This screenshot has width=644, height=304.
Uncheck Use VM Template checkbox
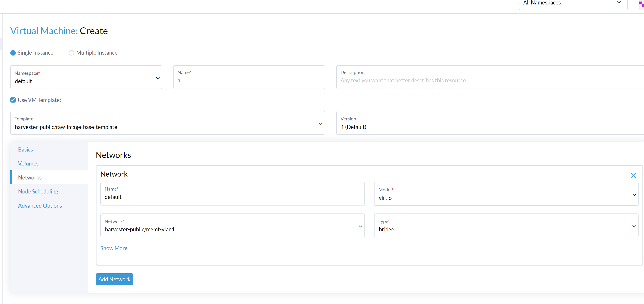click(x=13, y=100)
